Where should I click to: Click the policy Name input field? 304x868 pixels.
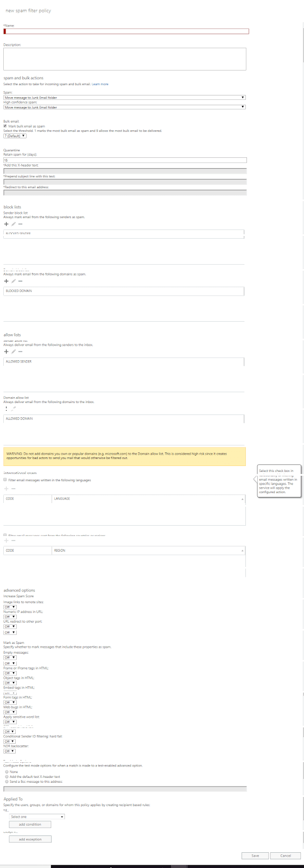(126, 31)
